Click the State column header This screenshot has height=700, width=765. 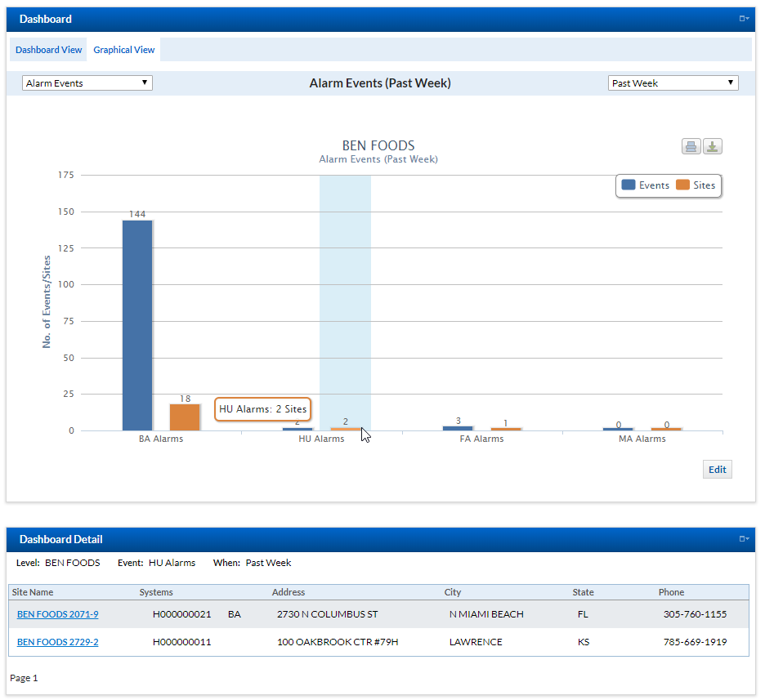click(584, 592)
